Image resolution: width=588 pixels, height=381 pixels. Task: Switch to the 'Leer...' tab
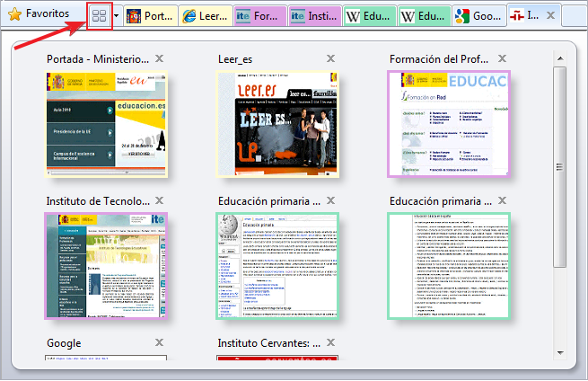[x=206, y=16]
